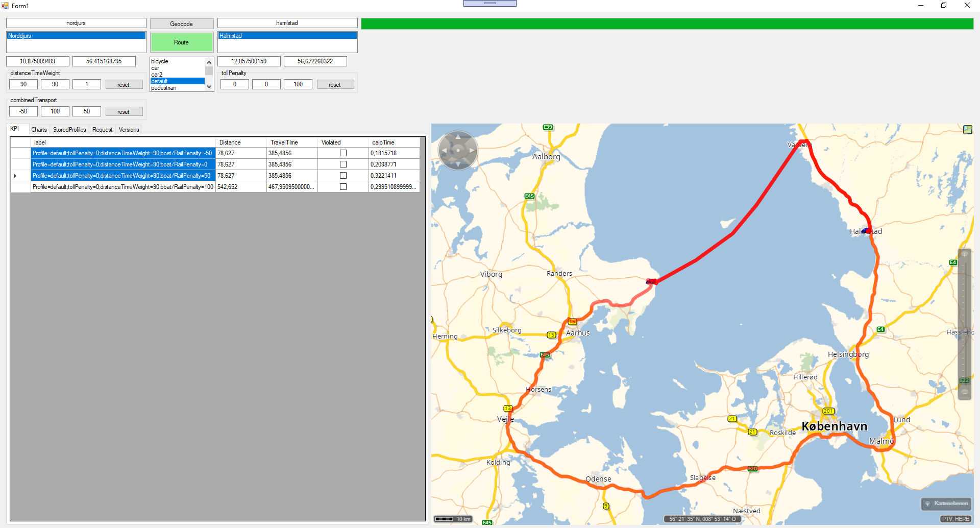980x528 pixels.
Task: Pan the map up with navigation arrow
Action: 458,136
